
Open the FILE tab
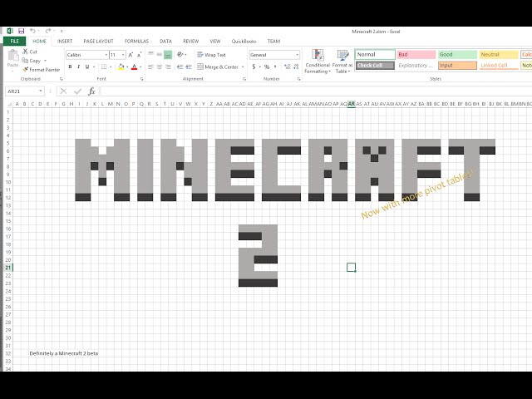(15, 41)
